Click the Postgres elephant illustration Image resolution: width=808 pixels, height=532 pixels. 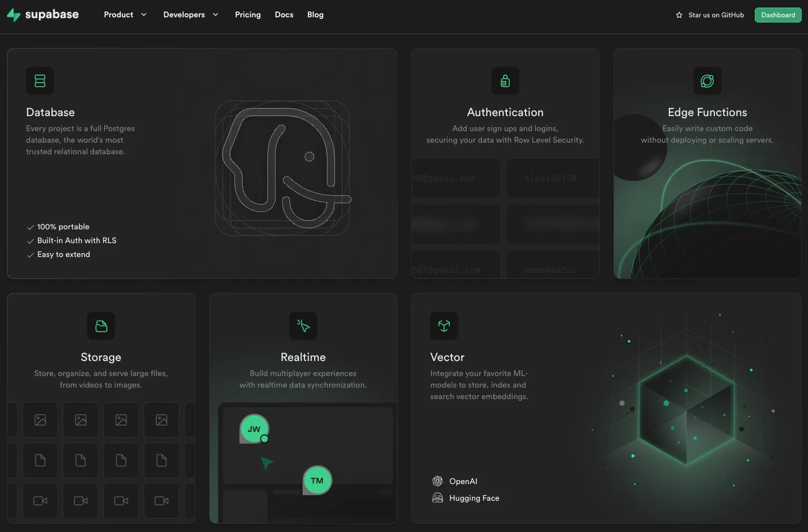283,168
